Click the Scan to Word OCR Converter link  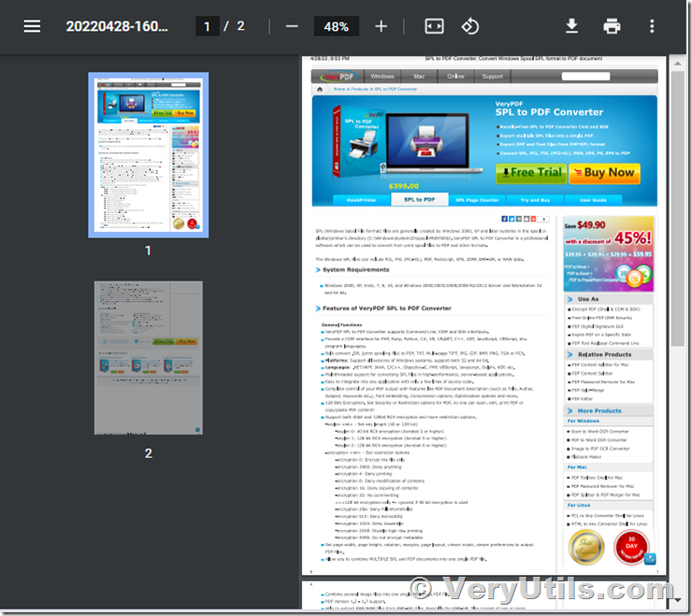(x=599, y=432)
